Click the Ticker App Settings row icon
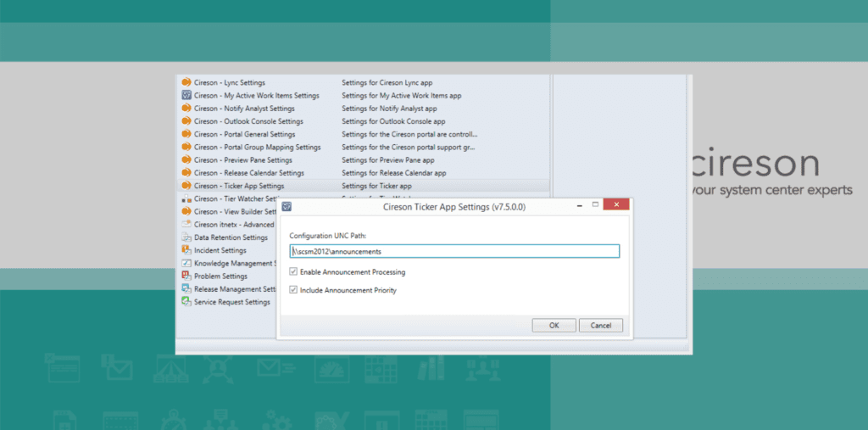This screenshot has width=868, height=430. (186, 186)
